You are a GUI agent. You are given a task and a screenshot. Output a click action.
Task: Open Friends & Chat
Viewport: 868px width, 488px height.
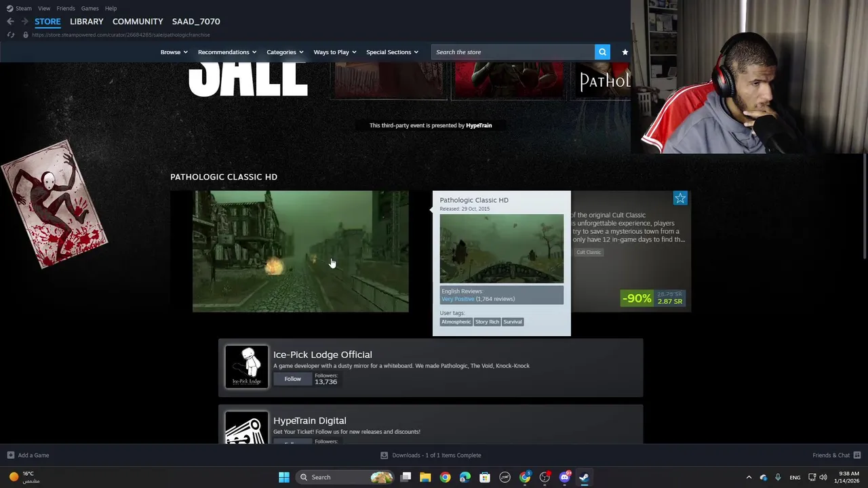pyautogui.click(x=836, y=455)
